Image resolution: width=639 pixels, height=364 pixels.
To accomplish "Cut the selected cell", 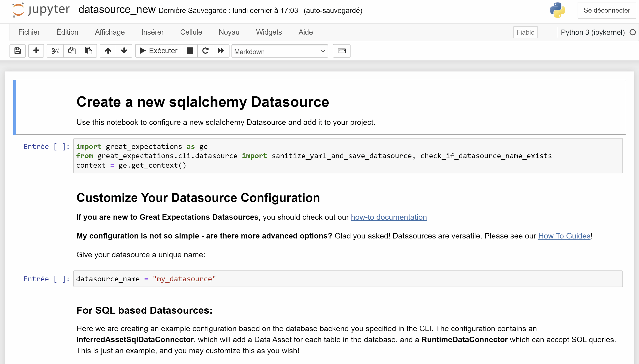I will (55, 51).
